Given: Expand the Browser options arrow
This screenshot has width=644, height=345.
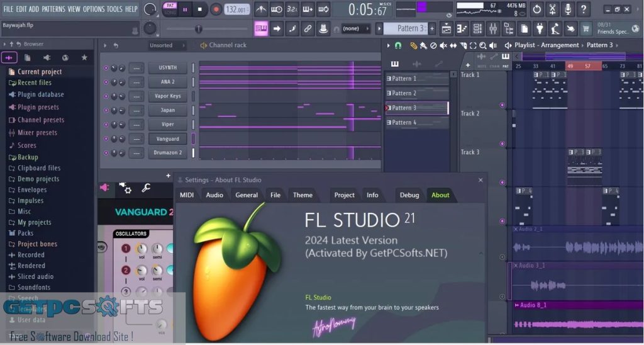Looking at the screenshot, I should pos(4,44).
